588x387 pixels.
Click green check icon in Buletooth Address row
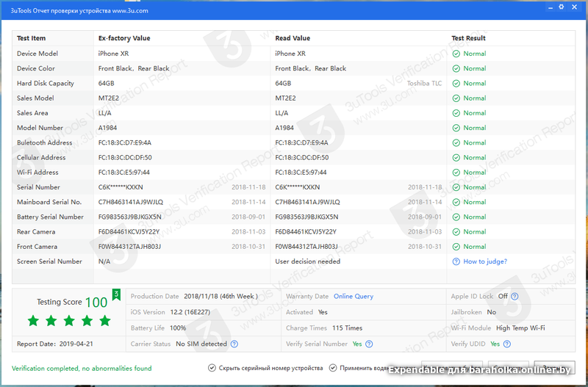(x=456, y=142)
